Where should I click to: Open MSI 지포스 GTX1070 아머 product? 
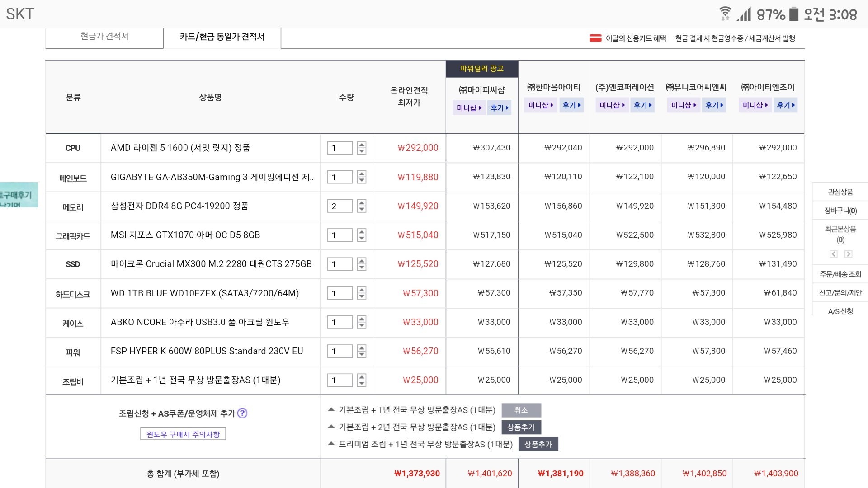click(185, 235)
